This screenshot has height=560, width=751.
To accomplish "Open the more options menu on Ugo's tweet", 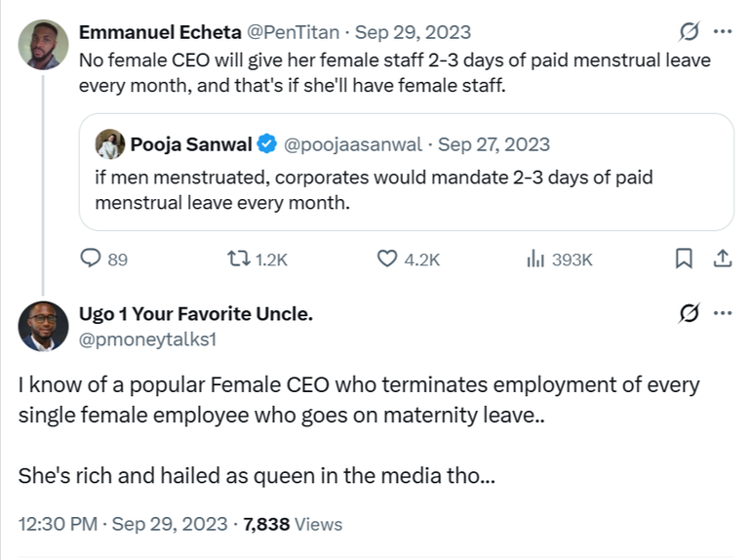I will [723, 313].
